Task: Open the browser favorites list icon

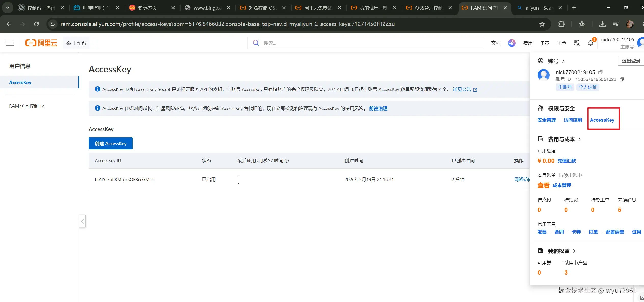Action: tap(582, 24)
